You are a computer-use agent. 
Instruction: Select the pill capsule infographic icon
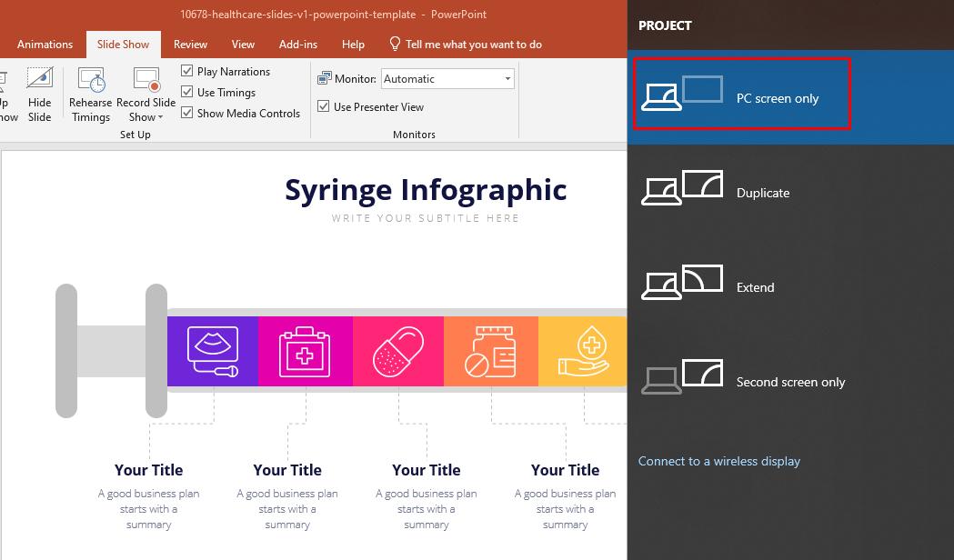pyautogui.click(x=397, y=351)
